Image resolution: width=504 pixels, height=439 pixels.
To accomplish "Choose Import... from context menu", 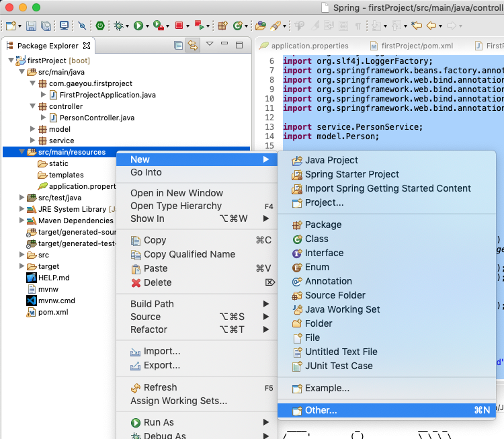I will (x=196, y=352).
